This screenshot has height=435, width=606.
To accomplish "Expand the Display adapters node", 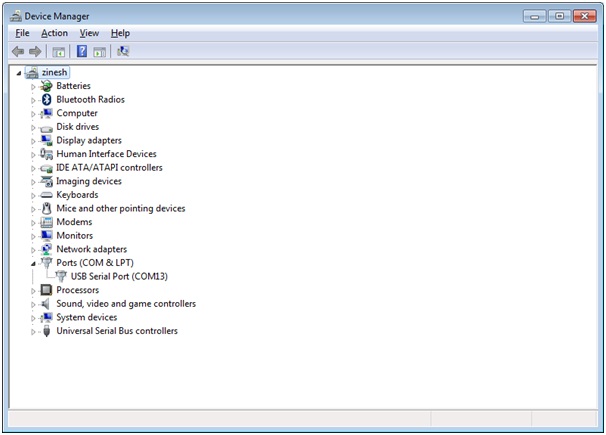I will tap(33, 141).
